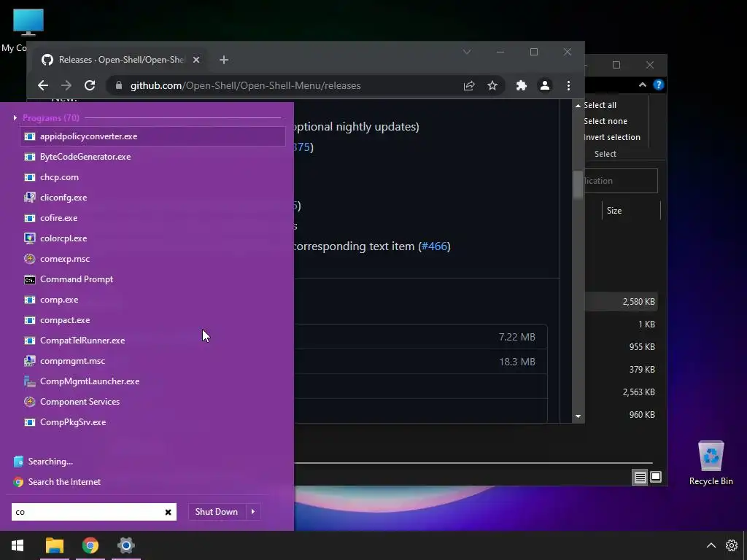
Task: Go back in Chrome
Action: pyautogui.click(x=43, y=86)
